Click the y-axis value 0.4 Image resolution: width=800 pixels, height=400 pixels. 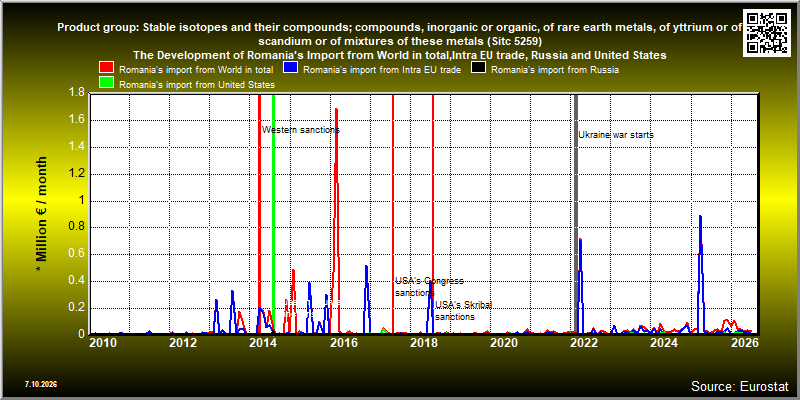(77, 281)
